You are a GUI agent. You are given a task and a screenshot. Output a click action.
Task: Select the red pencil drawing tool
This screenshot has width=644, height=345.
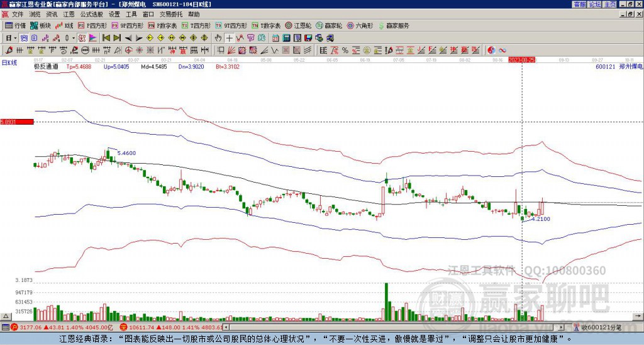[x=9, y=50]
